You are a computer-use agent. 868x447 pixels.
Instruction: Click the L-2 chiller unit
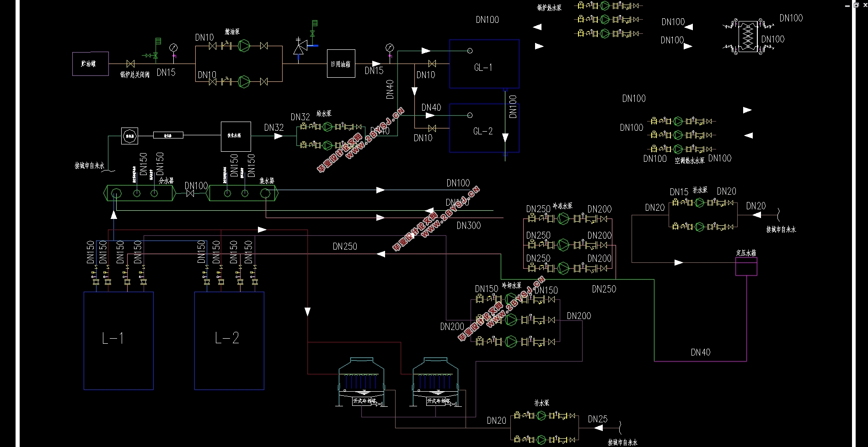[229, 341]
